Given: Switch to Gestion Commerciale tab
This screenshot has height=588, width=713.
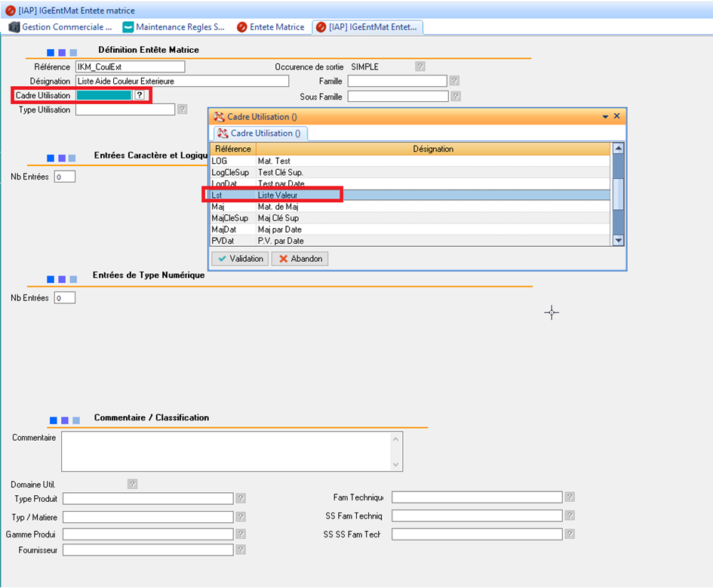Looking at the screenshot, I should tap(60, 27).
